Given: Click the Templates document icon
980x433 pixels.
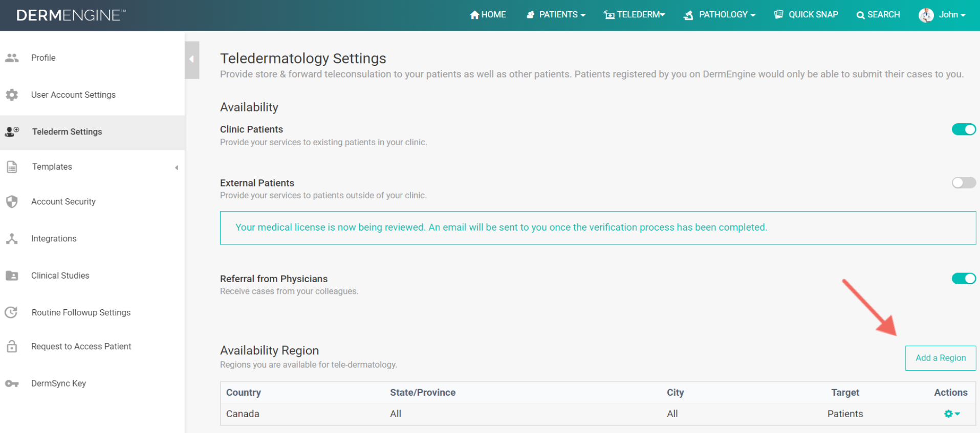Looking at the screenshot, I should (12, 167).
